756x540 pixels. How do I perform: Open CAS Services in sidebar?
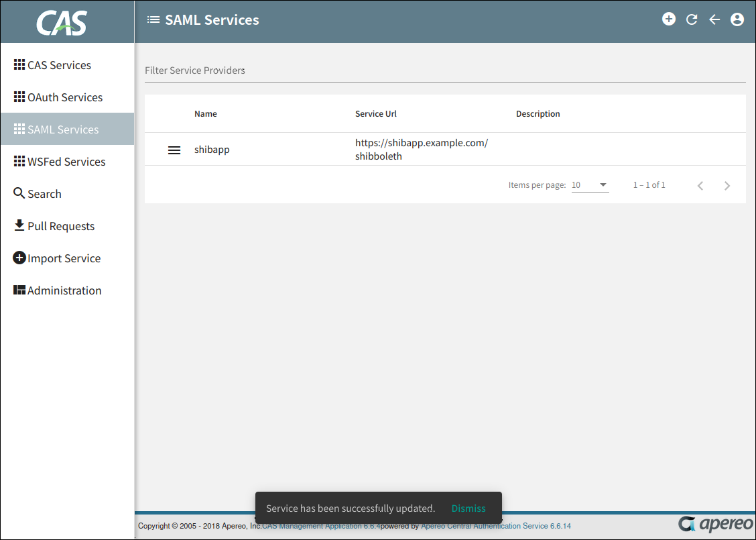click(x=59, y=65)
